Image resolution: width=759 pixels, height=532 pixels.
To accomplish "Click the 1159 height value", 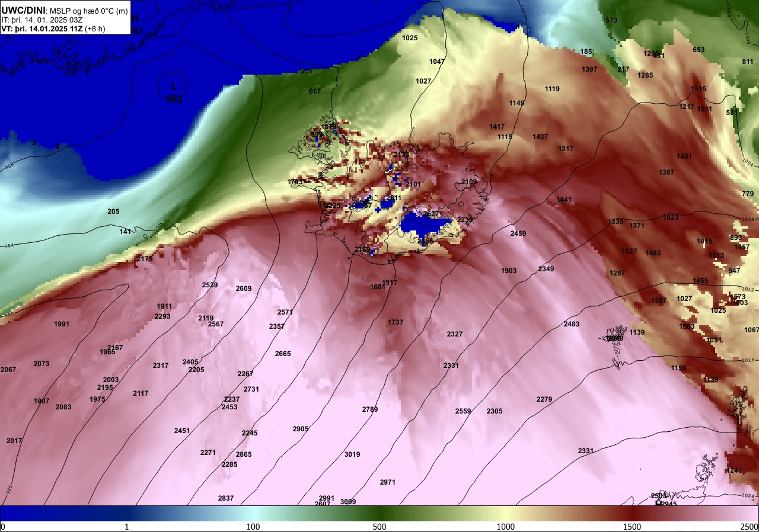I will click(678, 368).
